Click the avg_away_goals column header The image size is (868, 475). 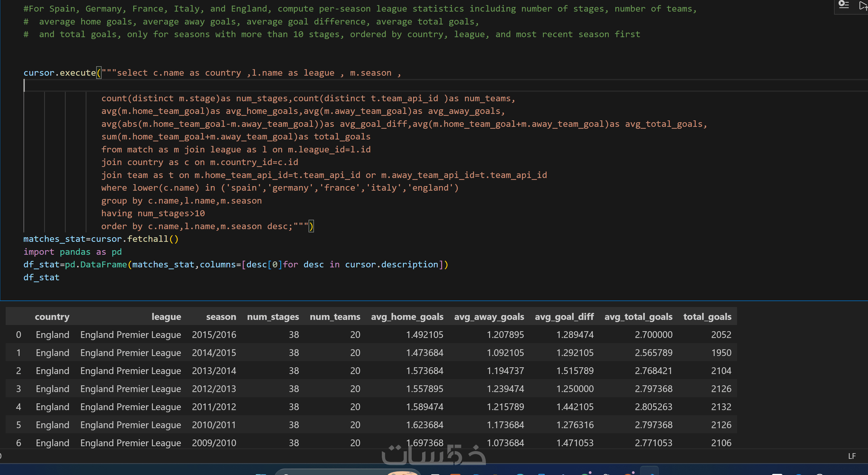[x=489, y=316]
